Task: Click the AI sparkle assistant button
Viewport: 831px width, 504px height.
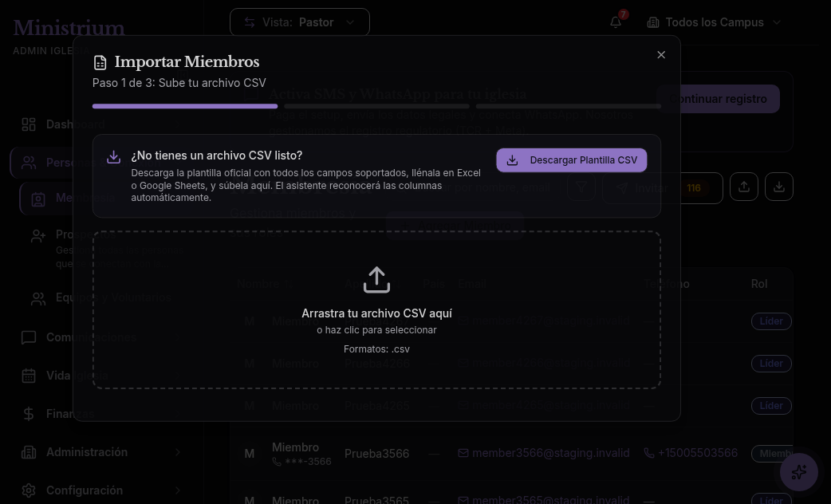Action: [x=798, y=471]
